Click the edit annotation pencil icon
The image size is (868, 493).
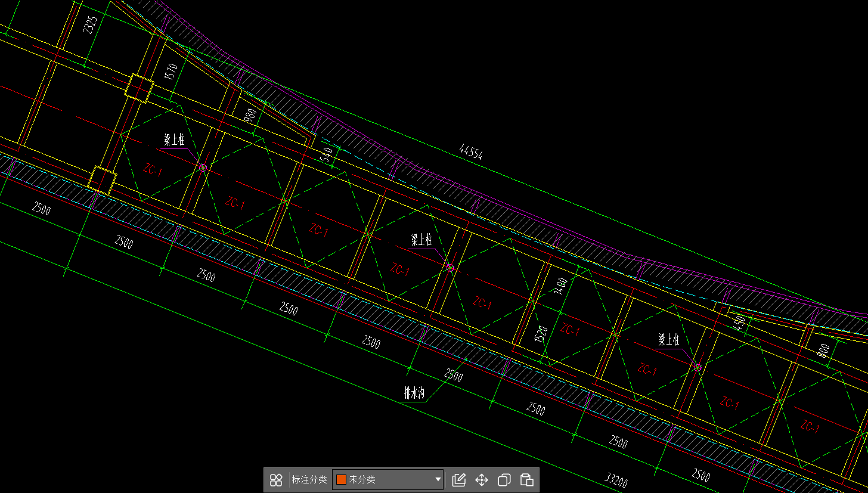point(458,480)
